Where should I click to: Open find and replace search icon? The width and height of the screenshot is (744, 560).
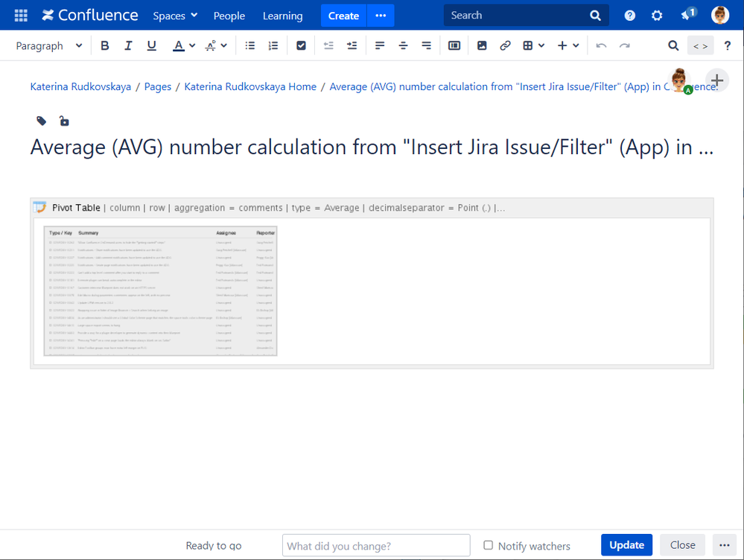tap(673, 45)
